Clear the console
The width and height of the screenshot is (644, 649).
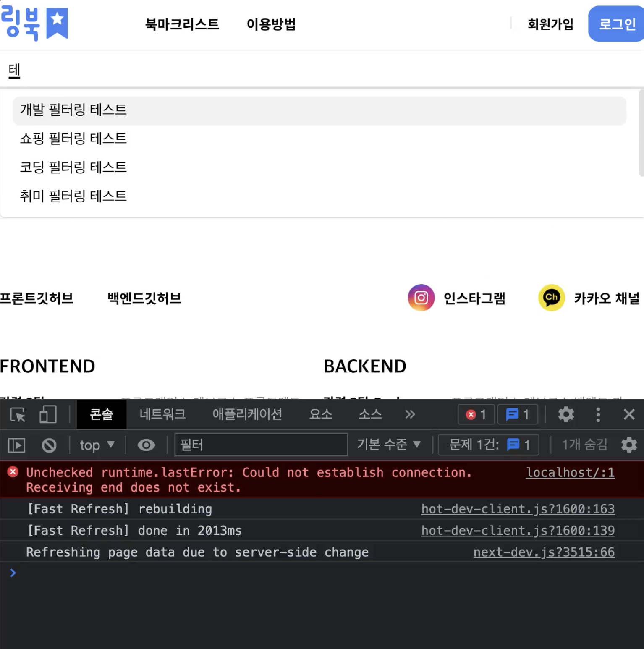tap(49, 445)
